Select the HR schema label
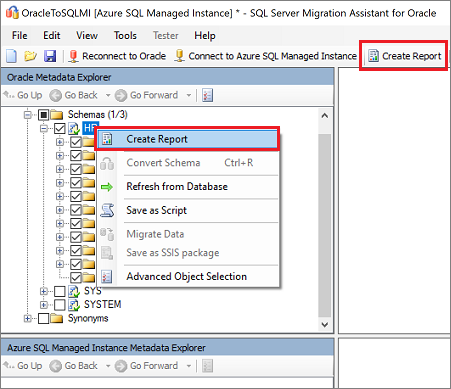451x389 pixels. coord(90,128)
